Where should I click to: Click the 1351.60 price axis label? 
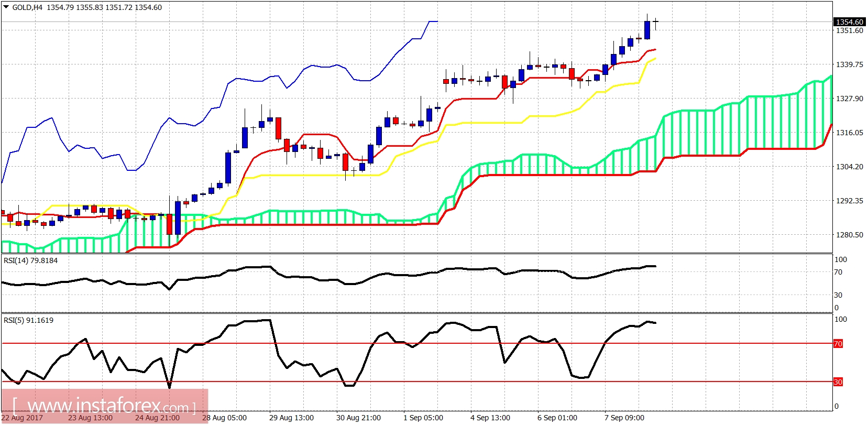[849, 30]
